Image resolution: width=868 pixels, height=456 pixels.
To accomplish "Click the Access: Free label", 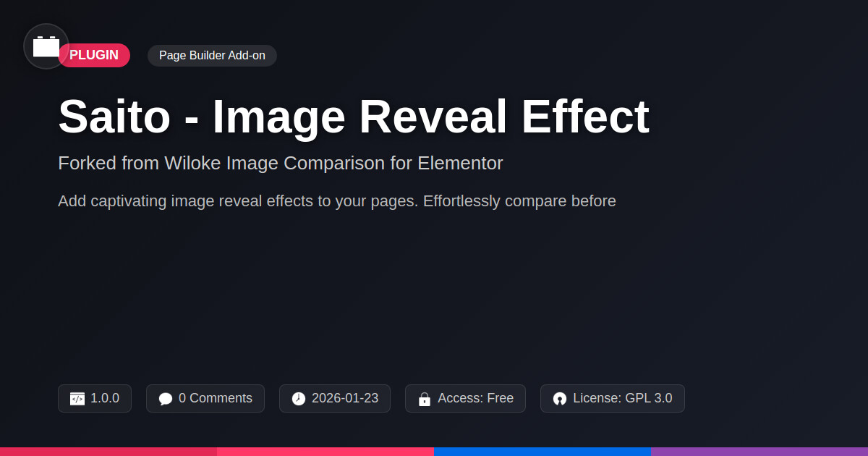I will click(x=475, y=398).
